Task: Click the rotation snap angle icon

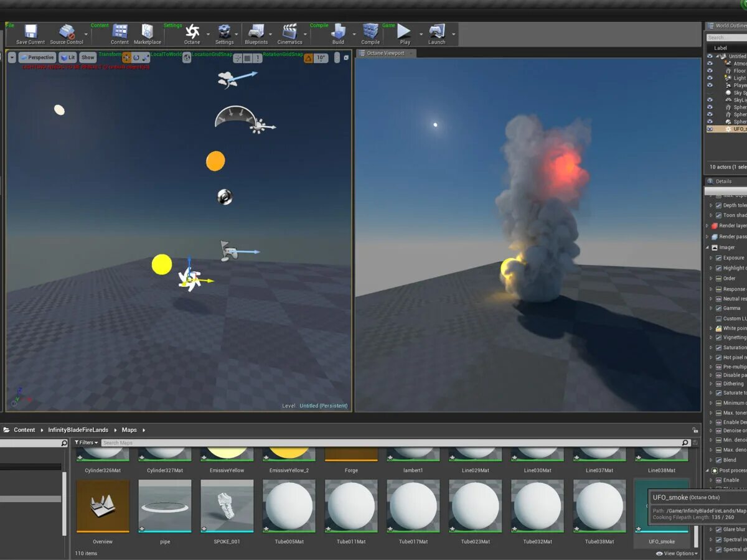Action: click(x=308, y=58)
